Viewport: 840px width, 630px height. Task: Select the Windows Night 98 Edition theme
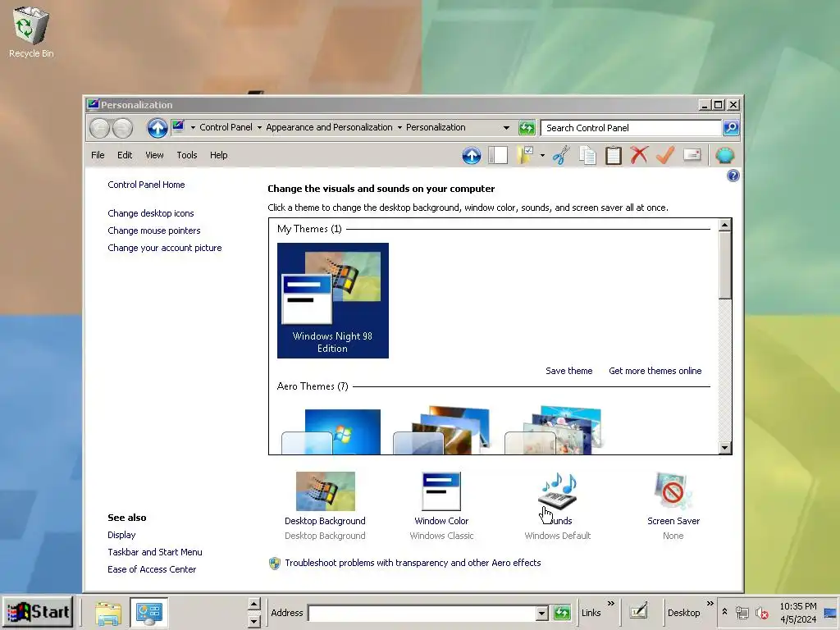(333, 300)
